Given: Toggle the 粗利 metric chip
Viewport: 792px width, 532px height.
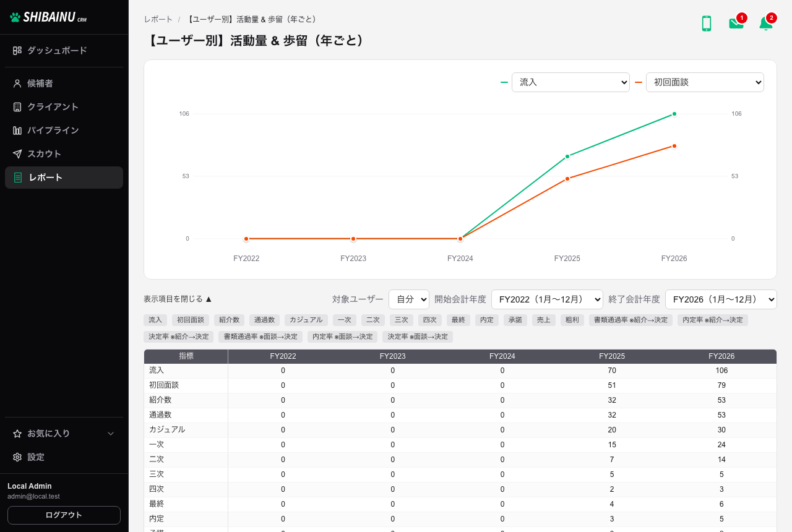Looking at the screenshot, I should [x=572, y=320].
